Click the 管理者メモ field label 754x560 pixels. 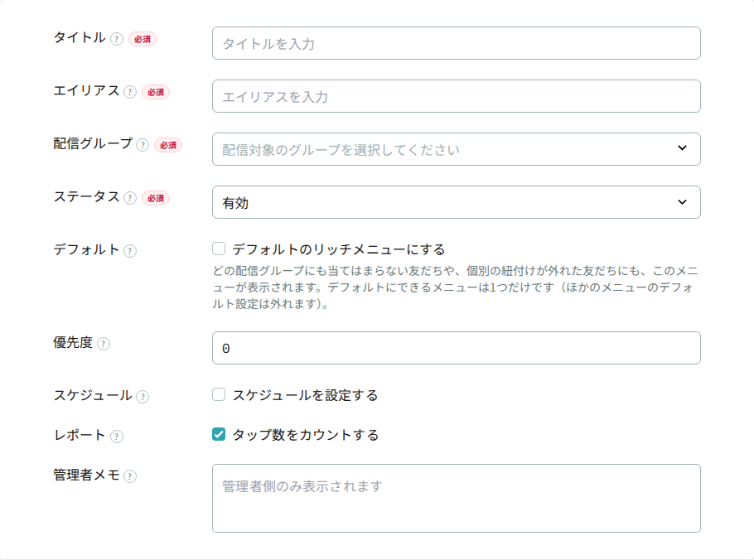86,475
